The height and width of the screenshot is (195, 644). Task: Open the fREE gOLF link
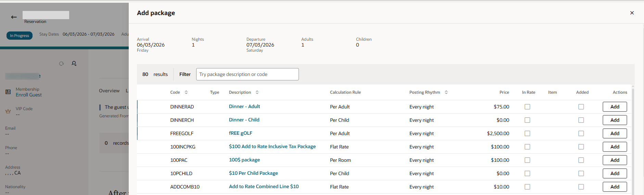pos(240,133)
